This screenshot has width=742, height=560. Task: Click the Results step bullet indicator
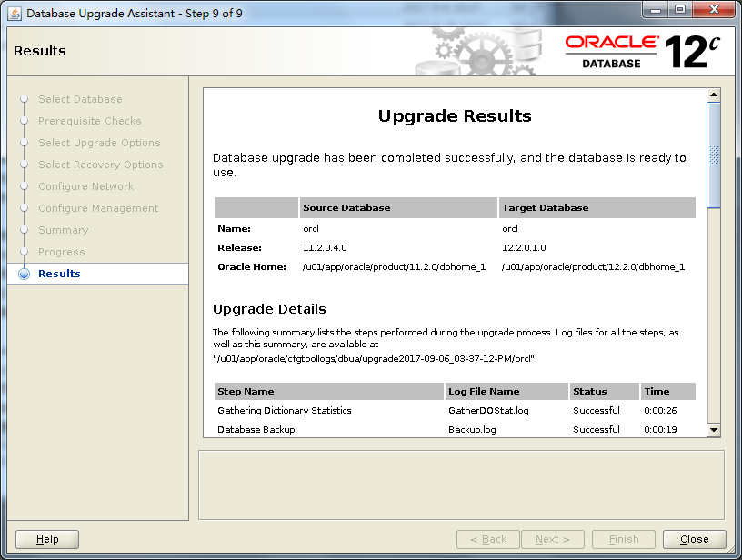tap(24, 274)
